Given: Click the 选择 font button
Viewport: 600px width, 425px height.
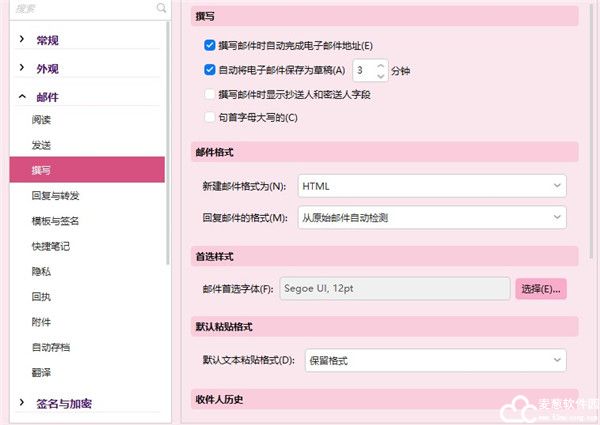Looking at the screenshot, I should 541,289.
